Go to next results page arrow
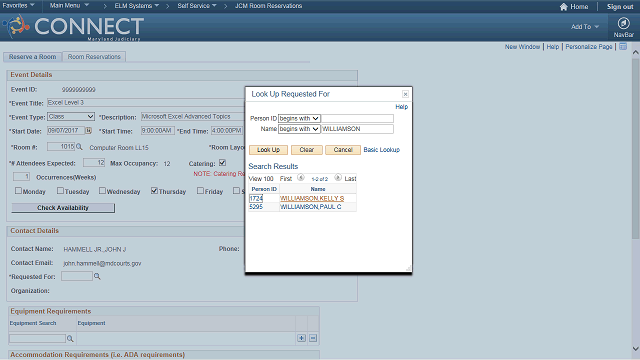The height and width of the screenshot is (360, 640). 338,178
